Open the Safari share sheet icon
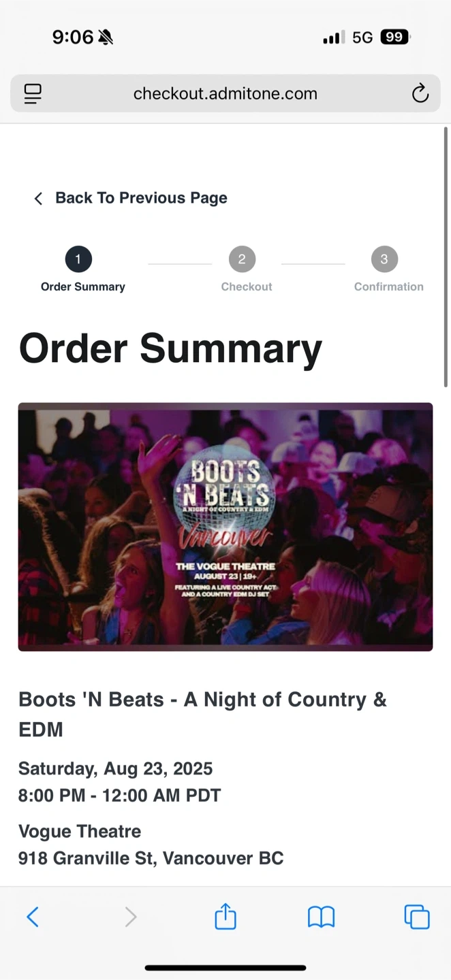This screenshot has width=451, height=980. [x=226, y=916]
